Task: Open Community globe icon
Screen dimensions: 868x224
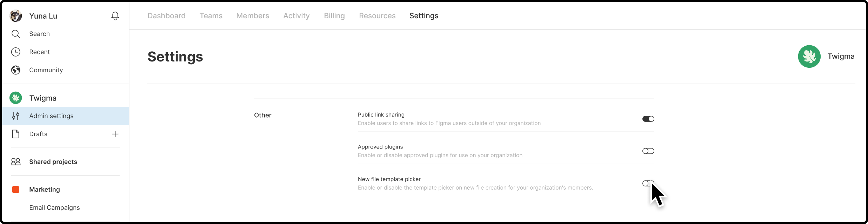Action: 15,70
